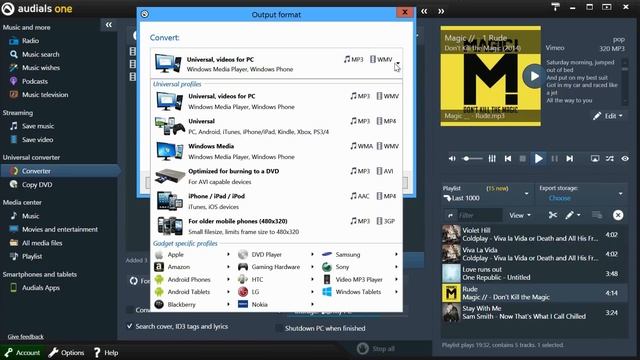Pause playback
Image resolution: width=640 pixels, height=360 pixels.
click(554, 159)
